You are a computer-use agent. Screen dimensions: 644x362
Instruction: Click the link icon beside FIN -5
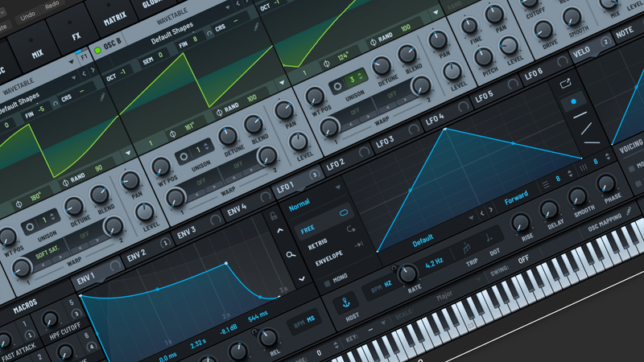pos(55,104)
